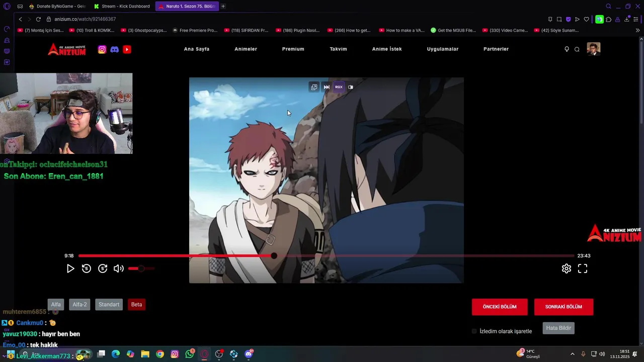Click the Hata Bildir button
Image resolution: width=644 pixels, height=362 pixels.
click(x=558, y=328)
